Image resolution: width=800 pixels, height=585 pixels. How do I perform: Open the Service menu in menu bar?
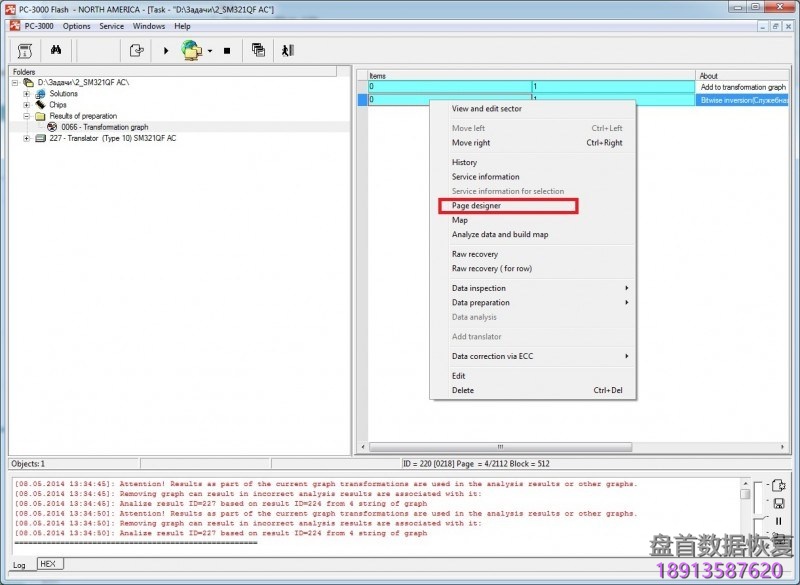(111, 26)
